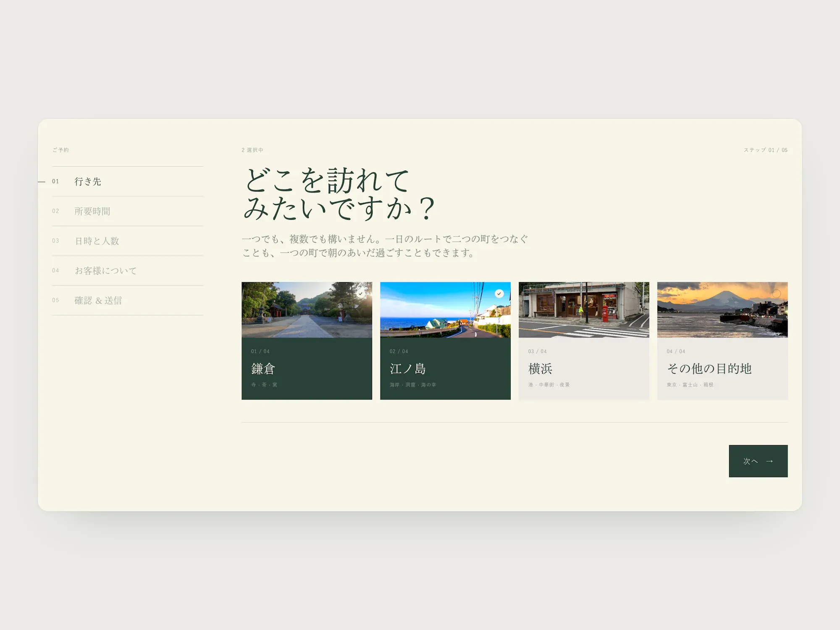The height and width of the screenshot is (630, 840).
Task: Go to step 04 お客様について
Action: 128,271
